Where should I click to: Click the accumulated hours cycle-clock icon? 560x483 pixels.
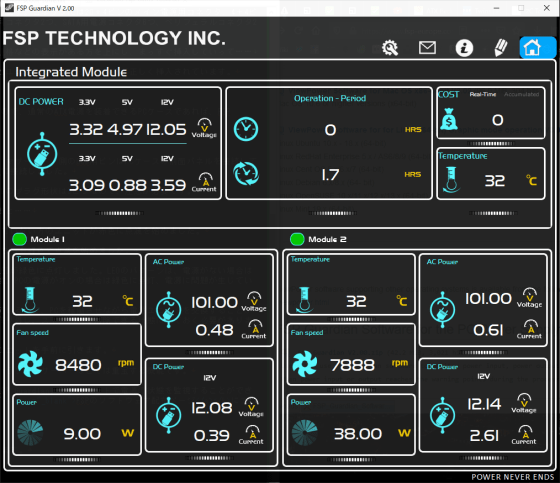(246, 174)
